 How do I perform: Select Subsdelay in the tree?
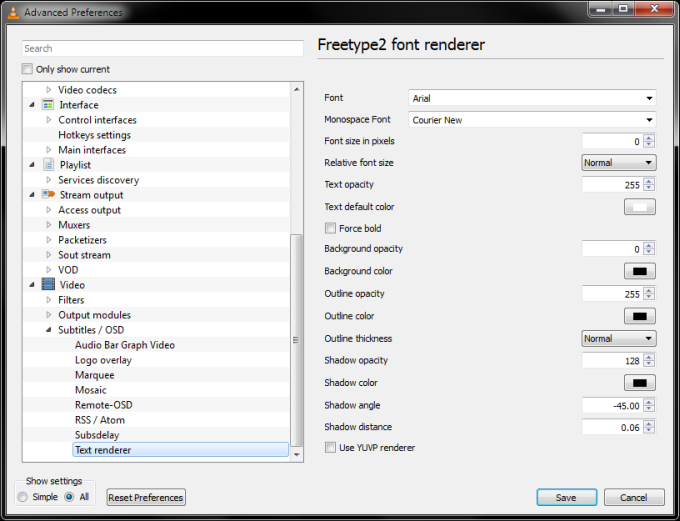pos(97,435)
